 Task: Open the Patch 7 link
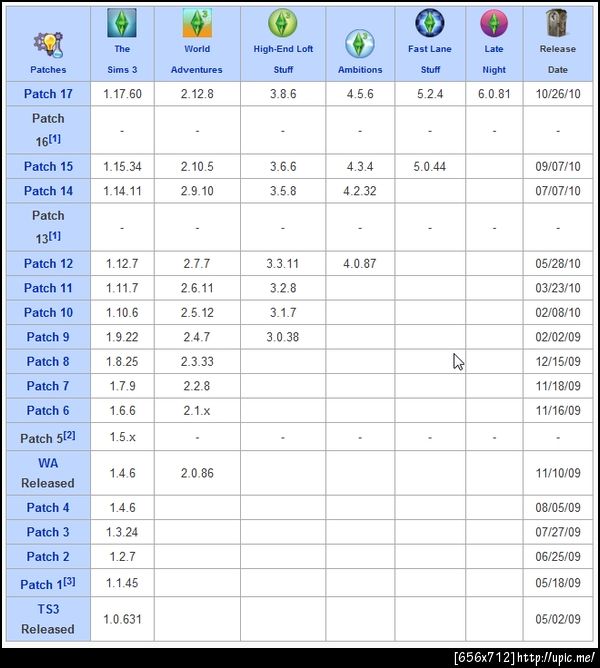click(48, 386)
